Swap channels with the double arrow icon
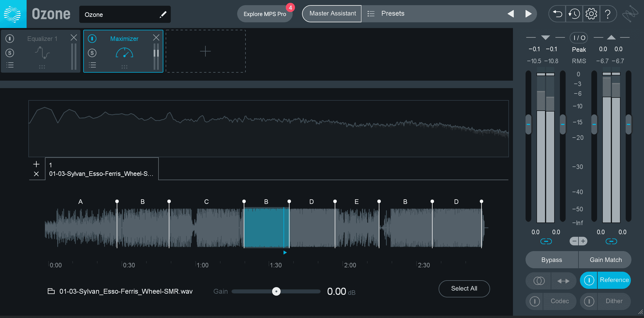Screen dimensions: 644x318 tap(563, 281)
